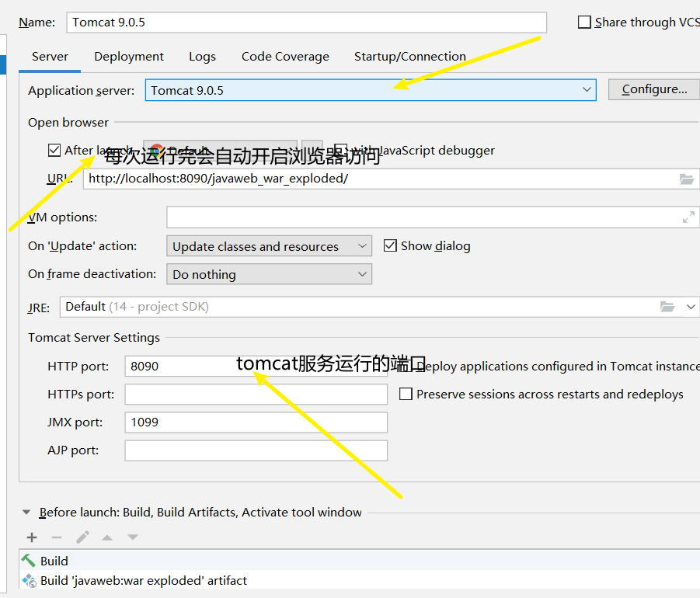Click the HTTPs port input field
The height and width of the screenshot is (598, 700).
coord(256,394)
